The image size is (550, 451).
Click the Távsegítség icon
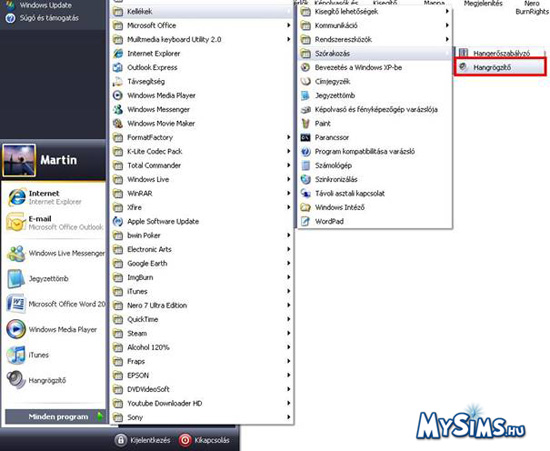(x=118, y=81)
